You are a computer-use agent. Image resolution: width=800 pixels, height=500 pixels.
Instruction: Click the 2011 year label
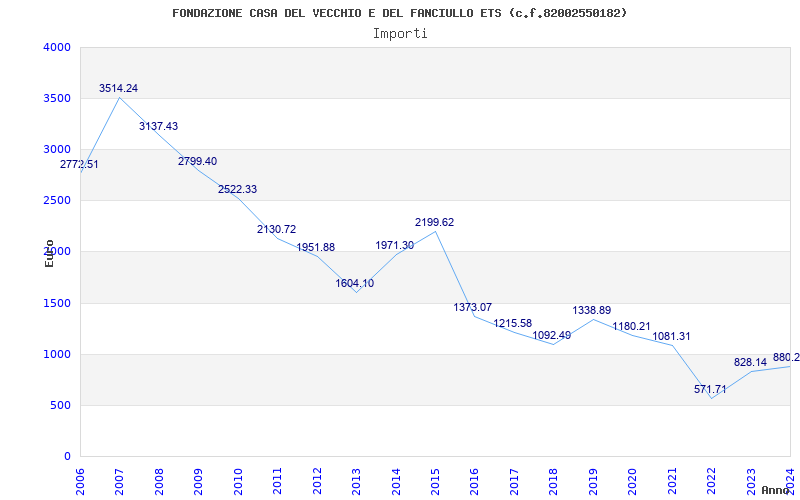(x=278, y=481)
